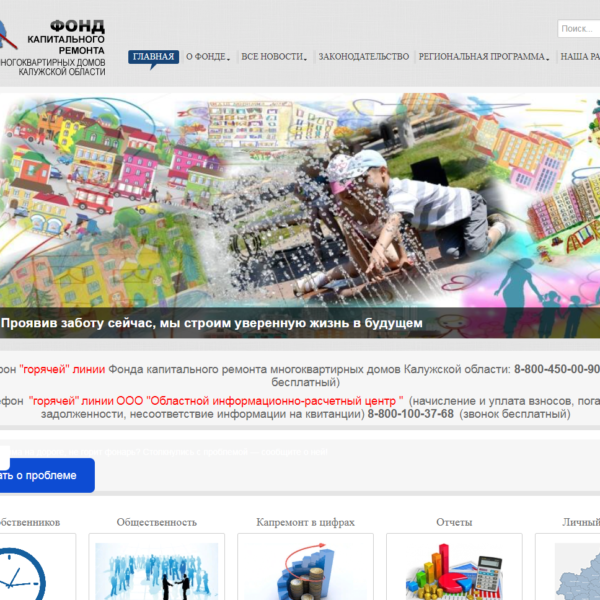Open the ЗАКОНОДАТЕЛЬСТВО menu item
600x600 pixels.
click(x=364, y=57)
